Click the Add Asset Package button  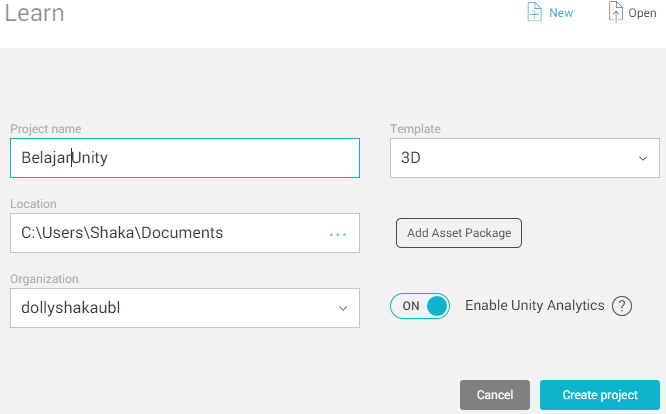point(459,233)
